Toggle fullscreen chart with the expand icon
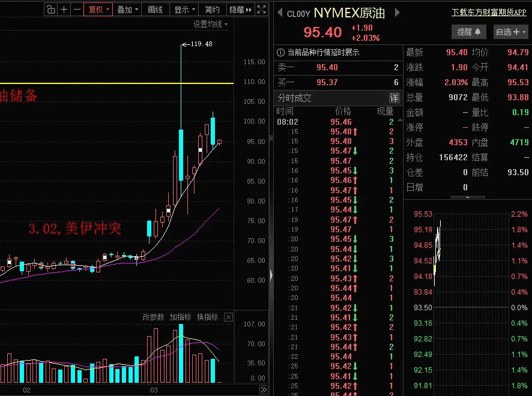Image resolution: width=532 pixels, height=396 pixels. 262,10
